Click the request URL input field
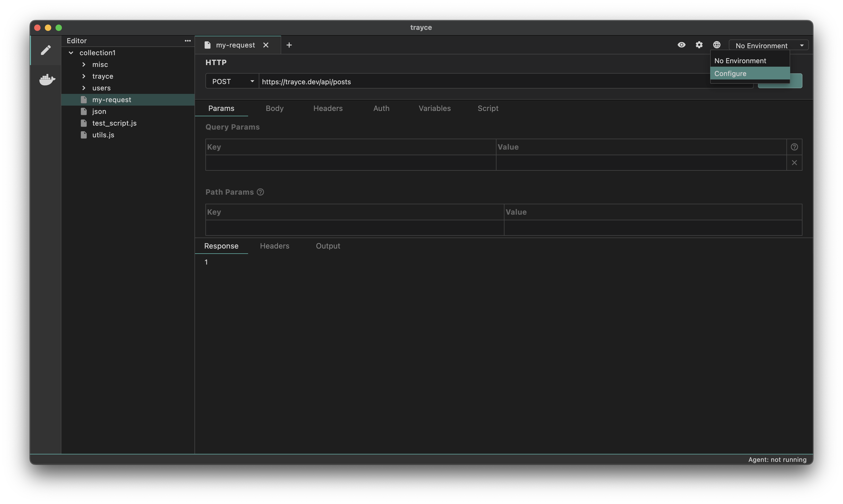843x504 pixels. click(x=506, y=82)
